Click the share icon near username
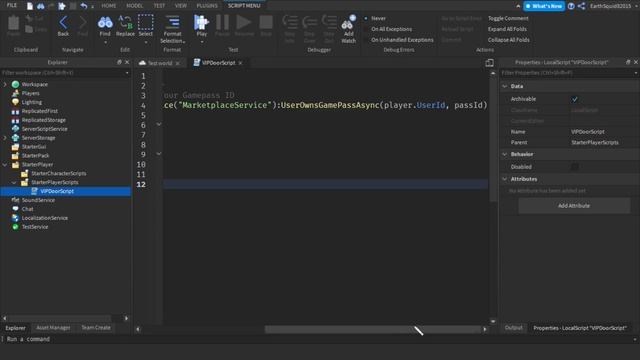This screenshot has width=640, height=360. tap(582, 6)
